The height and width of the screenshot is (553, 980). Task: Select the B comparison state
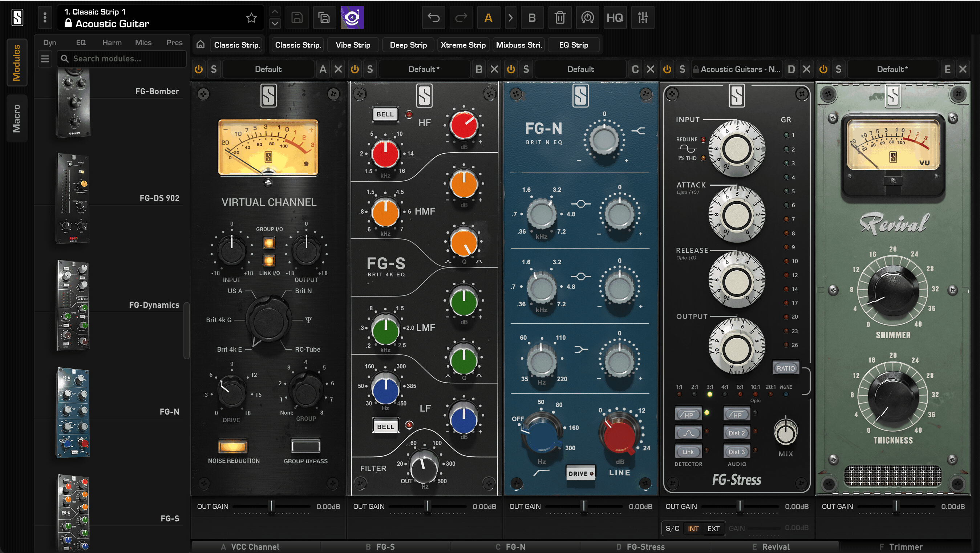532,17
